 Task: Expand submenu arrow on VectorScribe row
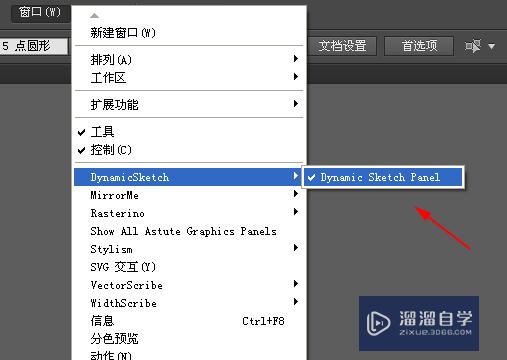[x=295, y=284]
